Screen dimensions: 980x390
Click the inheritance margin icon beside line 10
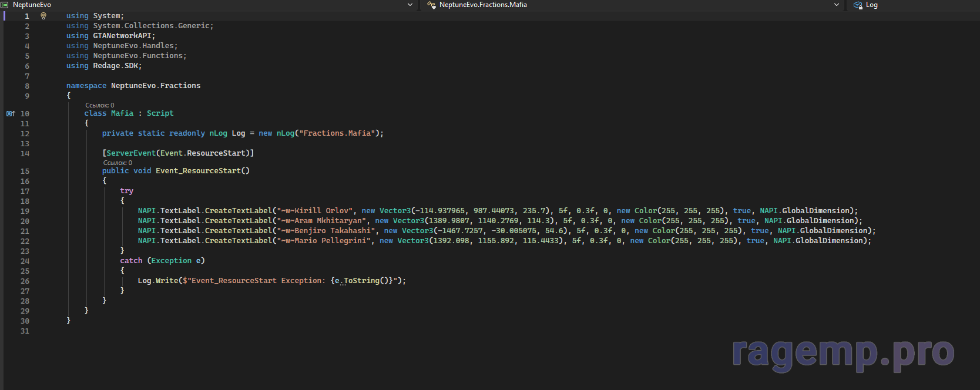[x=11, y=113]
